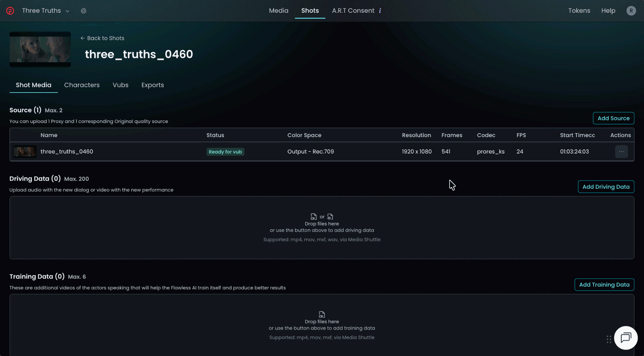Image resolution: width=644 pixels, height=356 pixels.
Task: Go to the Media tab
Action: pyautogui.click(x=278, y=11)
